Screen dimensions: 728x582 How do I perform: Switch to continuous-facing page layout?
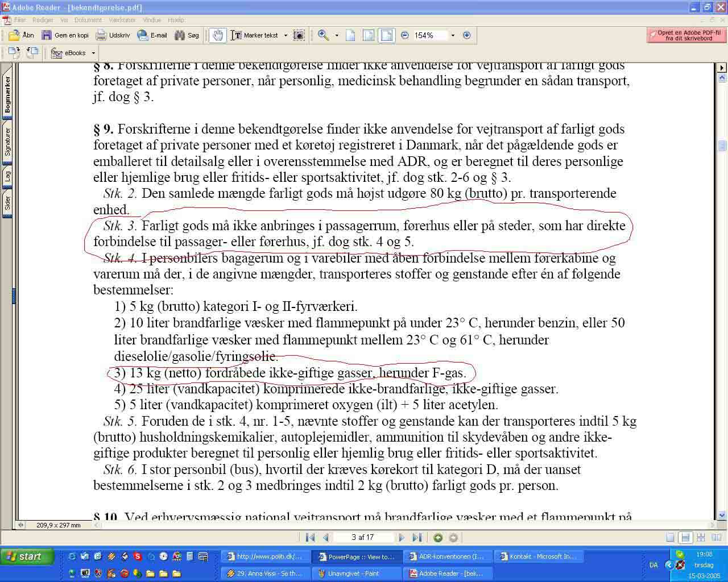pos(701,538)
